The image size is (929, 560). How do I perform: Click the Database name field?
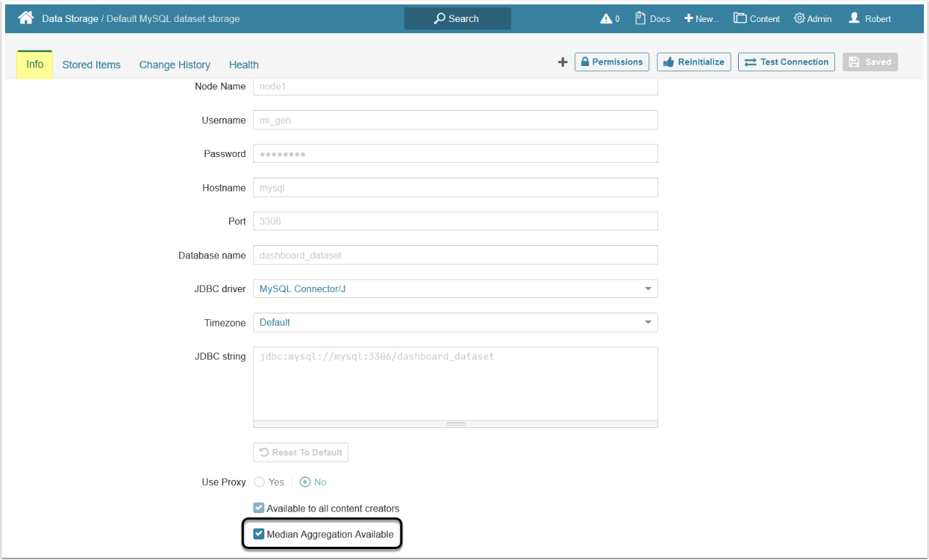pos(455,255)
